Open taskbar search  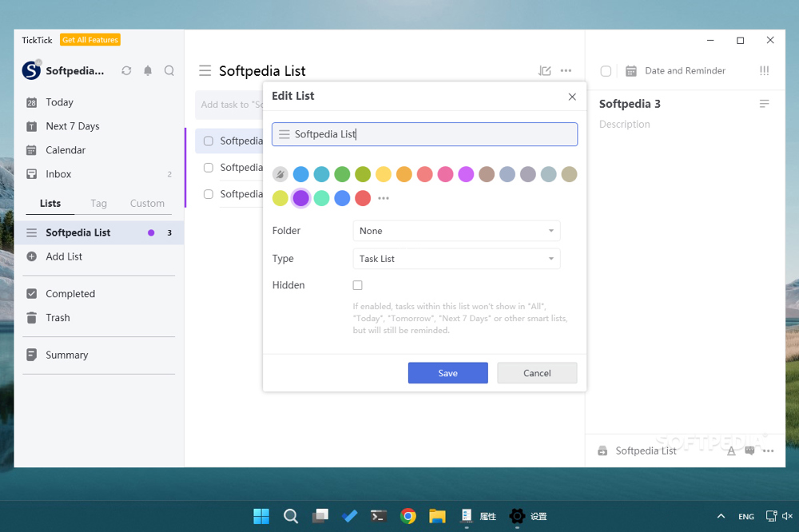[291, 516]
